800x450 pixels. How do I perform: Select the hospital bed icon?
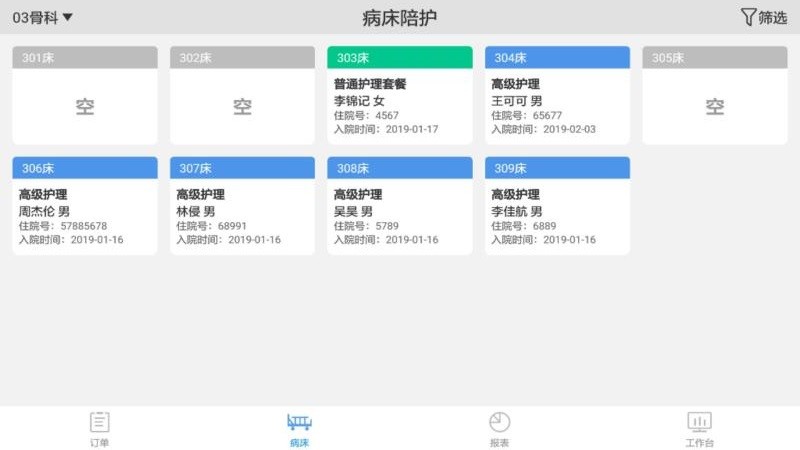299,421
